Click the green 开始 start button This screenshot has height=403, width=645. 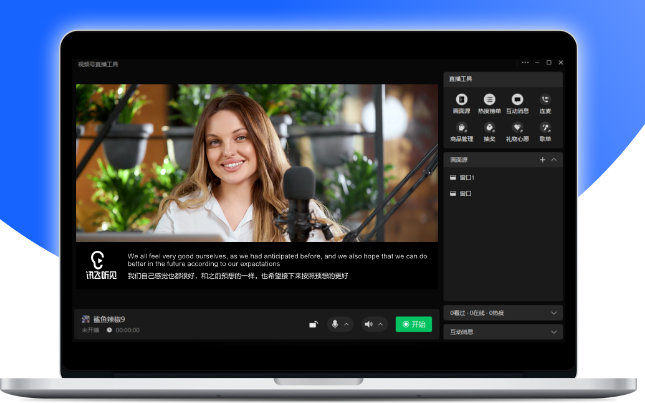click(413, 324)
